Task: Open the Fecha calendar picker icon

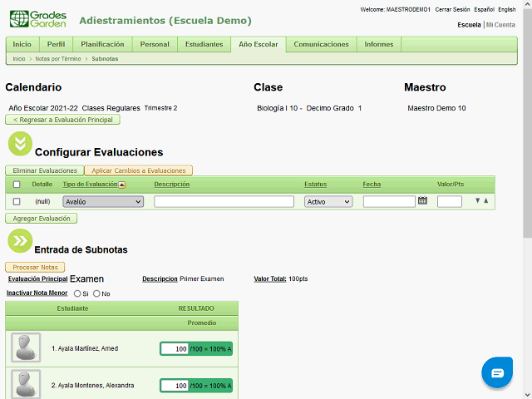Action: click(422, 200)
